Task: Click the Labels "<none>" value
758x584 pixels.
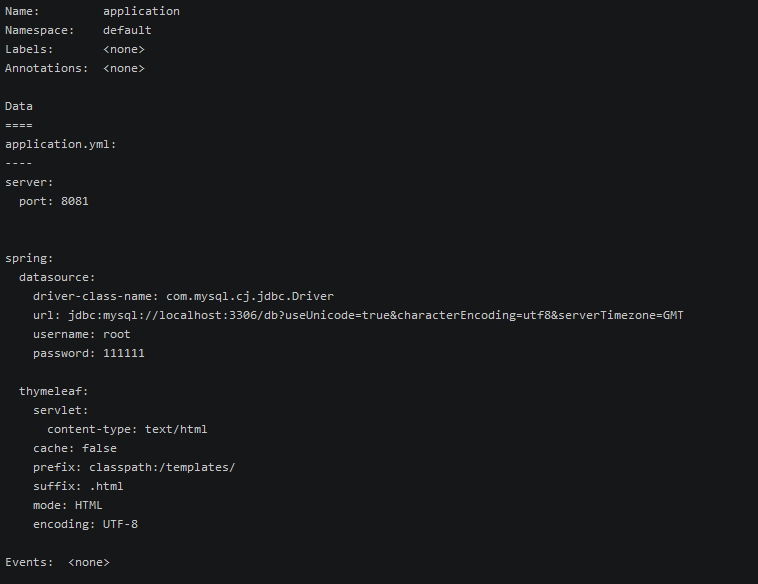Action: coord(123,50)
